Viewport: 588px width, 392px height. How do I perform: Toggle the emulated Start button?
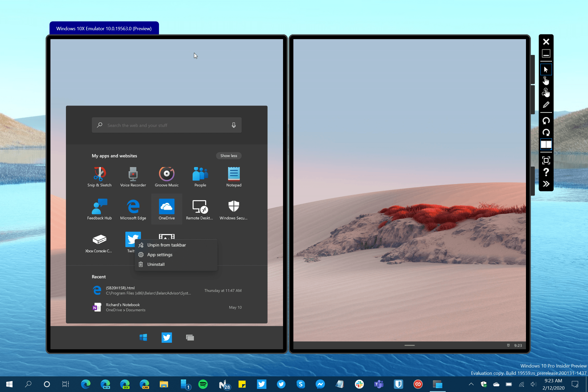pos(143,338)
